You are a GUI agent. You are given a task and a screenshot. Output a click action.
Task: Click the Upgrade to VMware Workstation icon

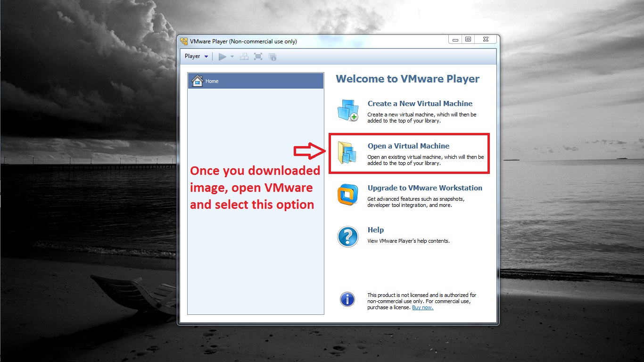coord(348,195)
